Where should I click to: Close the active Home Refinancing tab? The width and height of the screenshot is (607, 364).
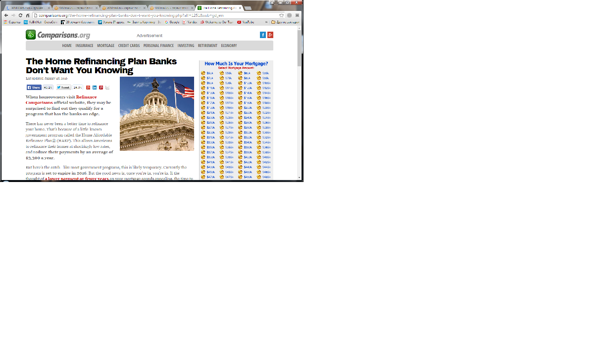pyautogui.click(x=240, y=8)
